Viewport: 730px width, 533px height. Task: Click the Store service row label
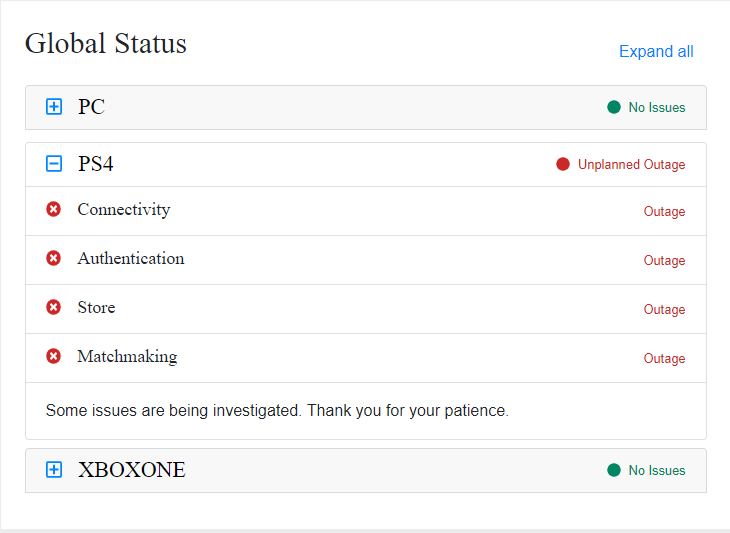(x=96, y=308)
